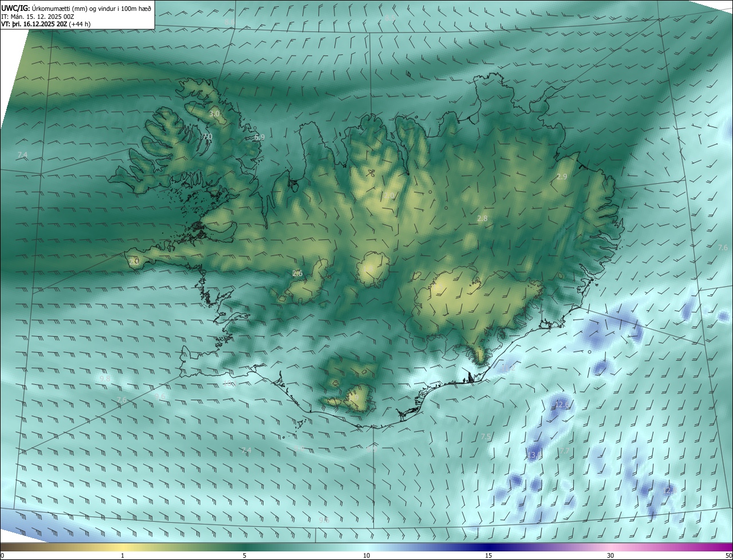Click the '2.8' value label on the map
733x560 pixels.
482,219
